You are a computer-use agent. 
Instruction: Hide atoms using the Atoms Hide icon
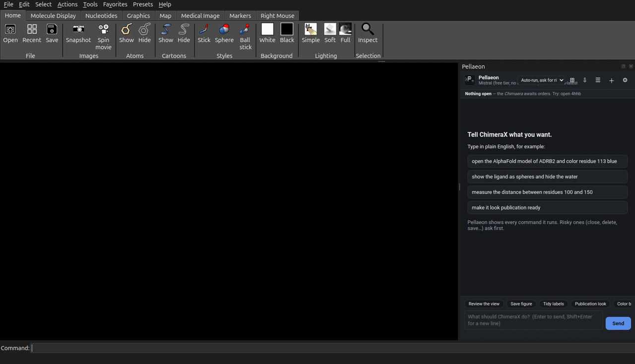click(144, 29)
